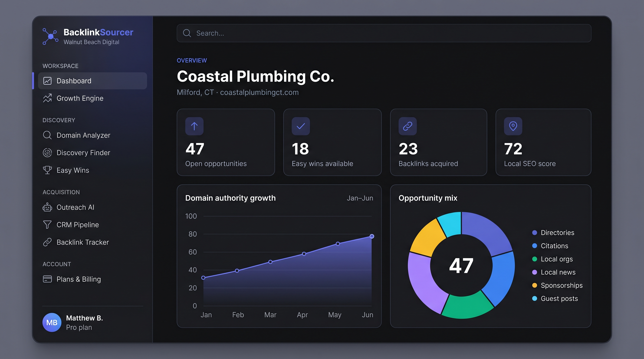Click the coastalplumbingct.com subtitle link
The width and height of the screenshot is (644, 359).
[x=259, y=92]
